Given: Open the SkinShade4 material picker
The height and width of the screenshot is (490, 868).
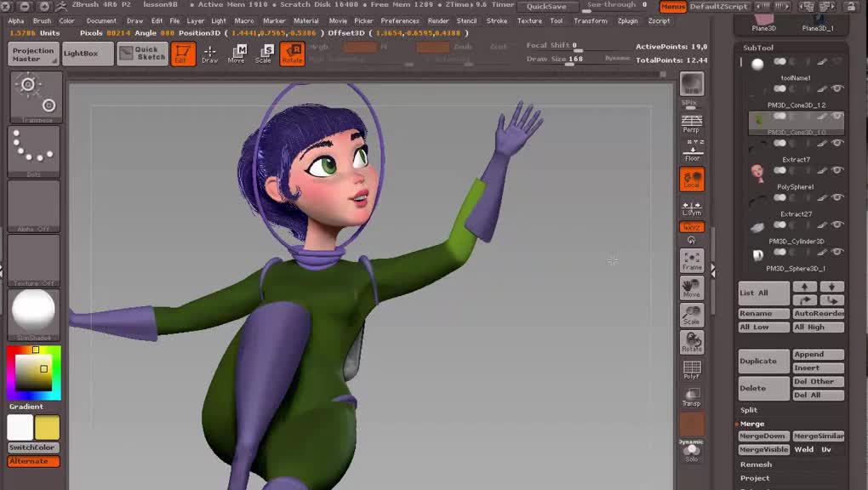Looking at the screenshot, I should point(34,315).
